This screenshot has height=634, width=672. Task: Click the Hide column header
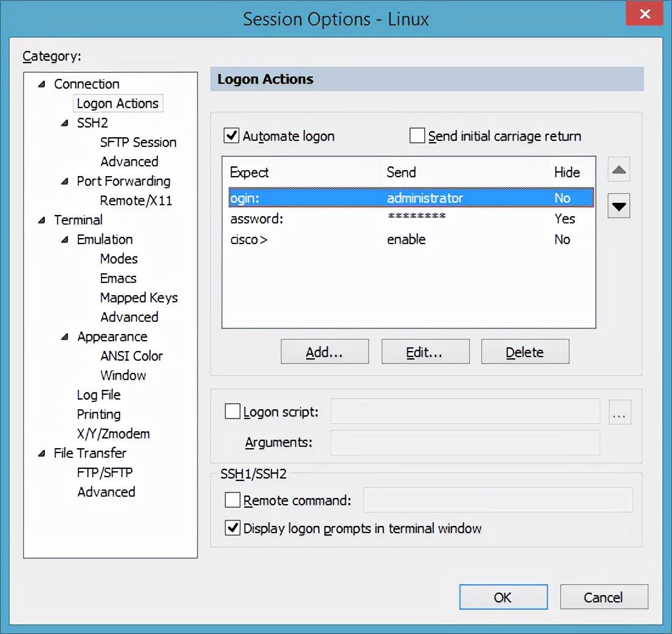coord(571,172)
